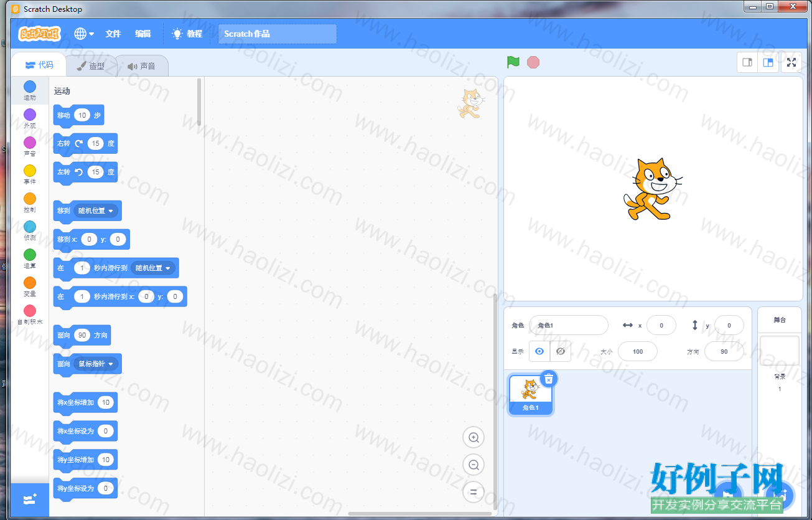The width and height of the screenshot is (812, 520).
Task: Select the 事件 block category
Action: 30,174
